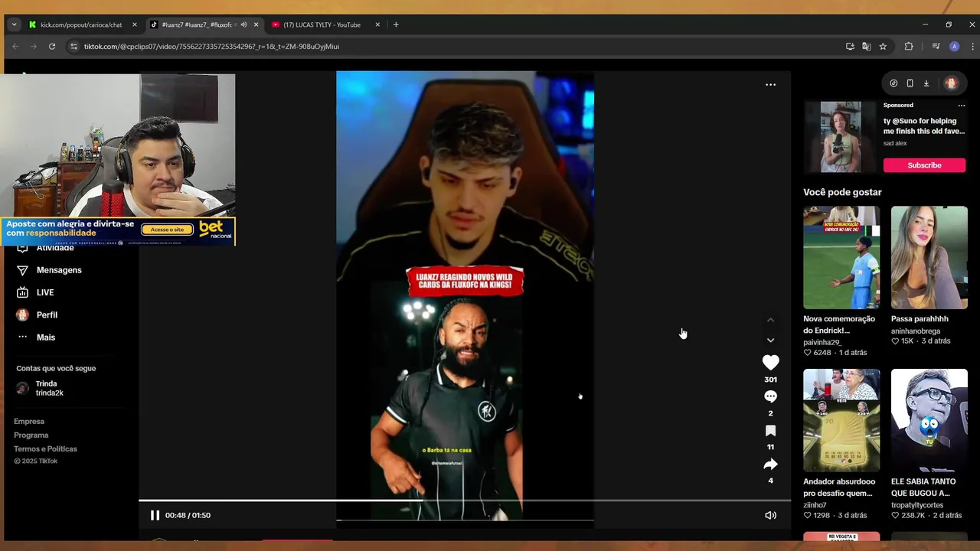
Task: Close the YouTube browser tab
Action: [377, 24]
